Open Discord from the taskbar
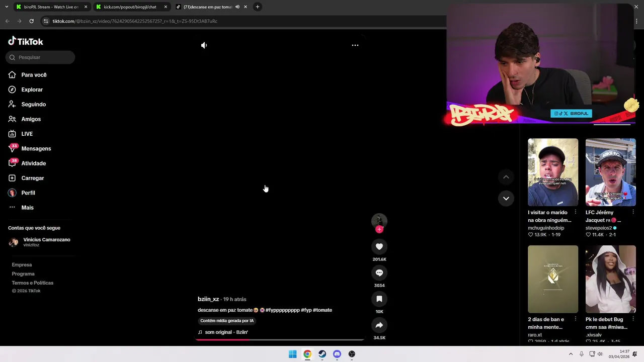644x362 pixels. pos(337,354)
